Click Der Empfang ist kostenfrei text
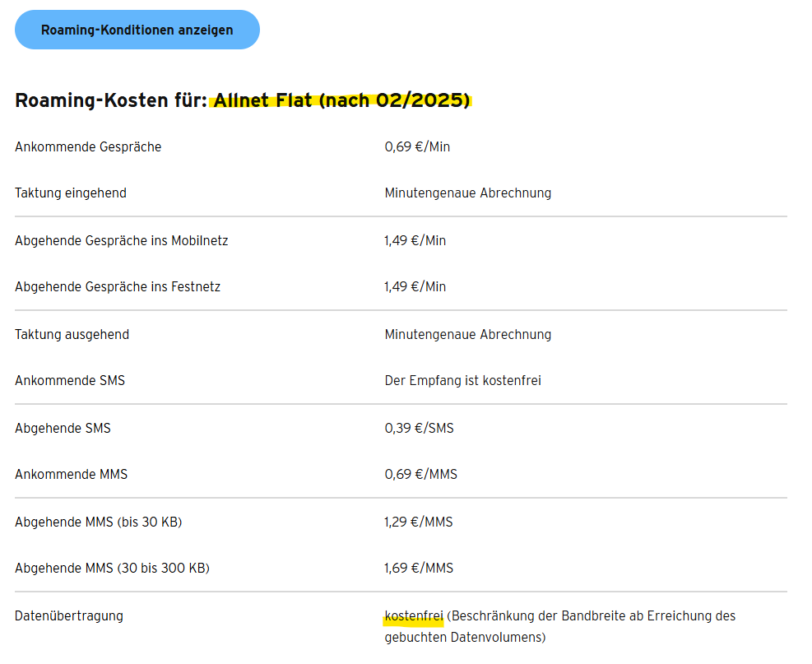Viewport: 812px width, 664px height. pyautogui.click(x=462, y=381)
